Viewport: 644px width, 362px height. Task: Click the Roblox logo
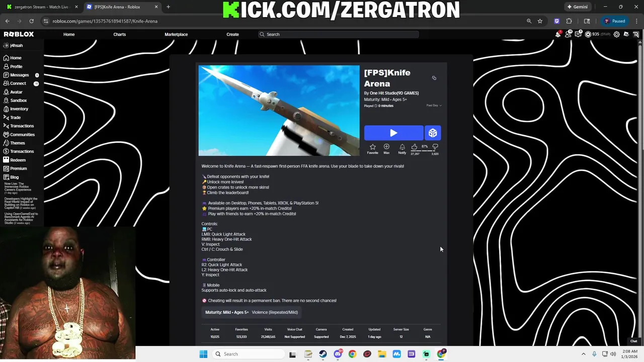tap(19, 34)
